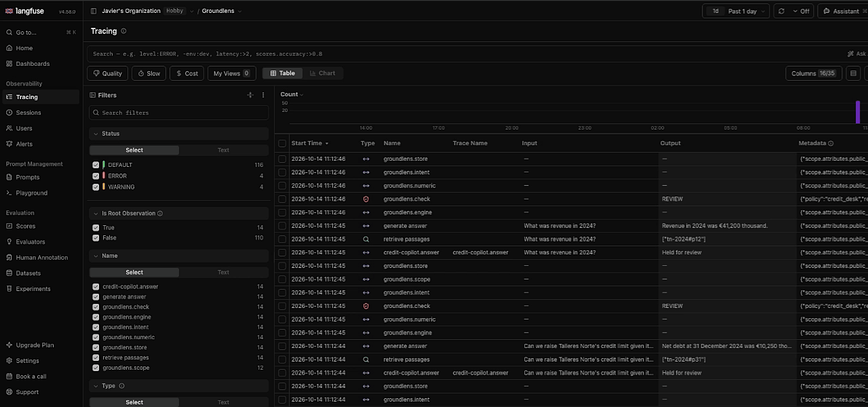This screenshot has height=407, width=868.
Task: Uncheck the False root observation filter
Action: coord(96,238)
